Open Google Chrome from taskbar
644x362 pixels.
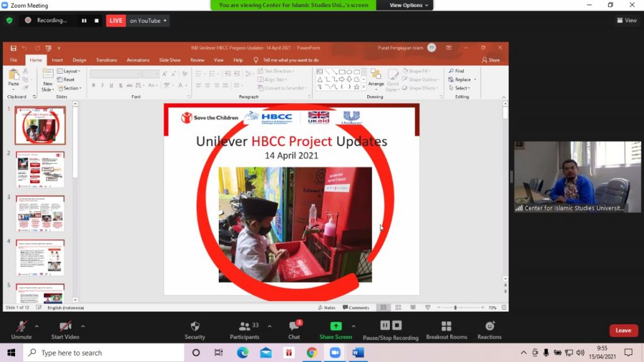(x=312, y=353)
